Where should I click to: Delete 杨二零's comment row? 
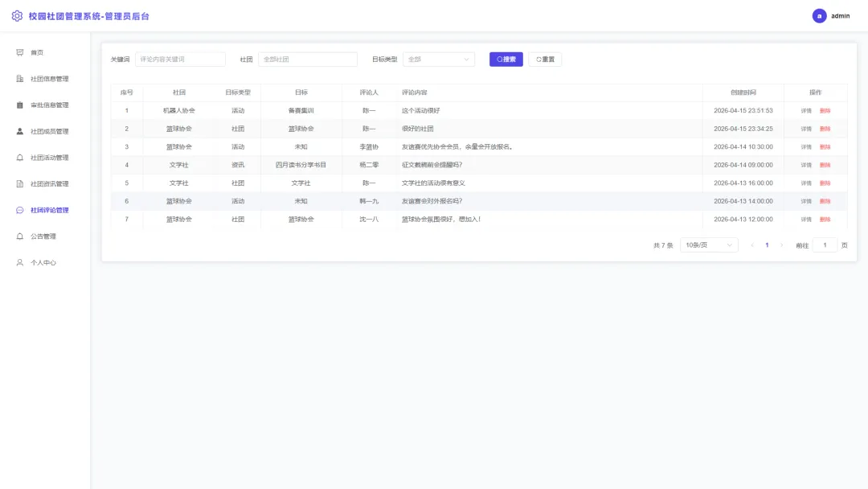[x=825, y=165]
